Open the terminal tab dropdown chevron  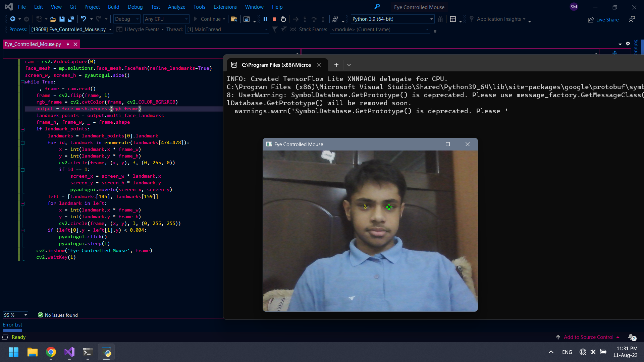[349, 65]
